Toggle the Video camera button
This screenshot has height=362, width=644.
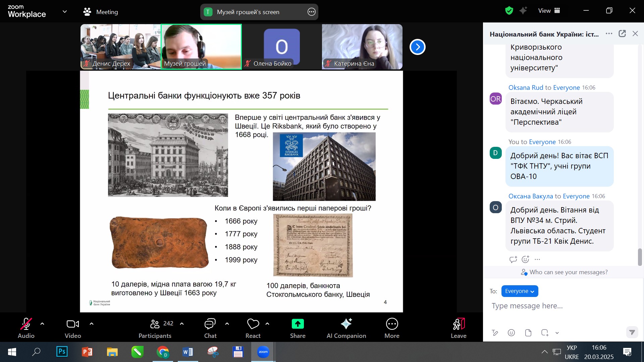pyautogui.click(x=73, y=328)
